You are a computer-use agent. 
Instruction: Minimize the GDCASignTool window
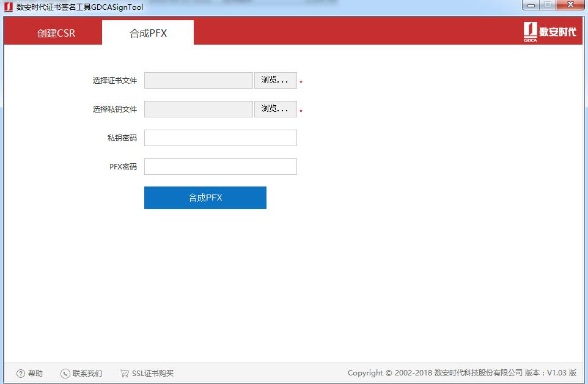[x=531, y=4]
